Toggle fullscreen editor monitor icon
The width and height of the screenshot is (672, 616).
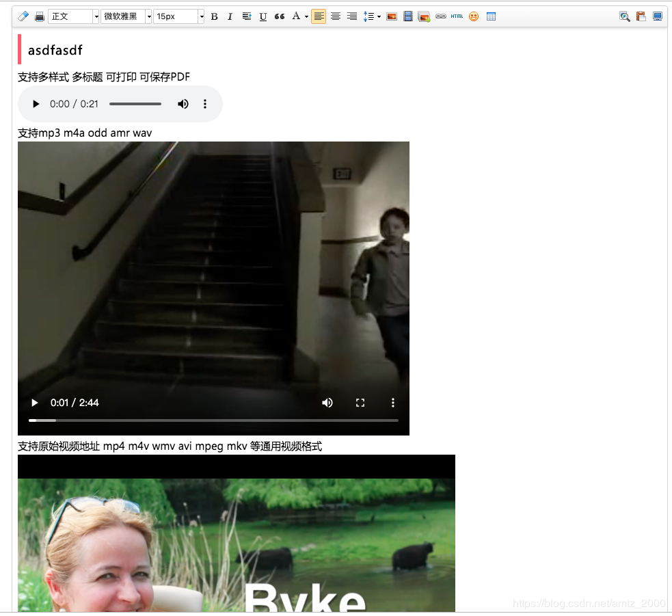tap(658, 16)
